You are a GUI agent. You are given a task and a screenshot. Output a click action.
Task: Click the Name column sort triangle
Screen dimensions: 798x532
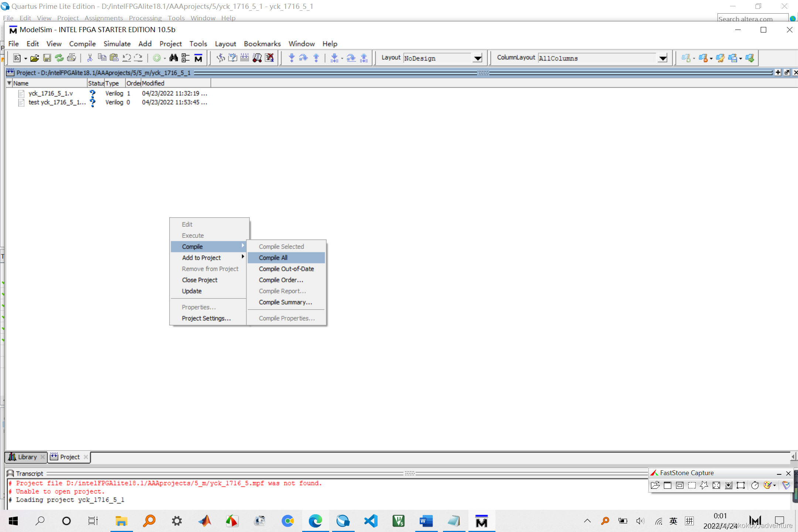(9, 83)
